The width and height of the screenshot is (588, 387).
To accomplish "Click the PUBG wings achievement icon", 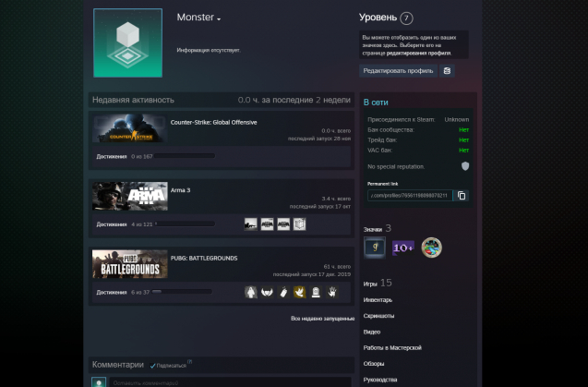I will coord(267,292).
